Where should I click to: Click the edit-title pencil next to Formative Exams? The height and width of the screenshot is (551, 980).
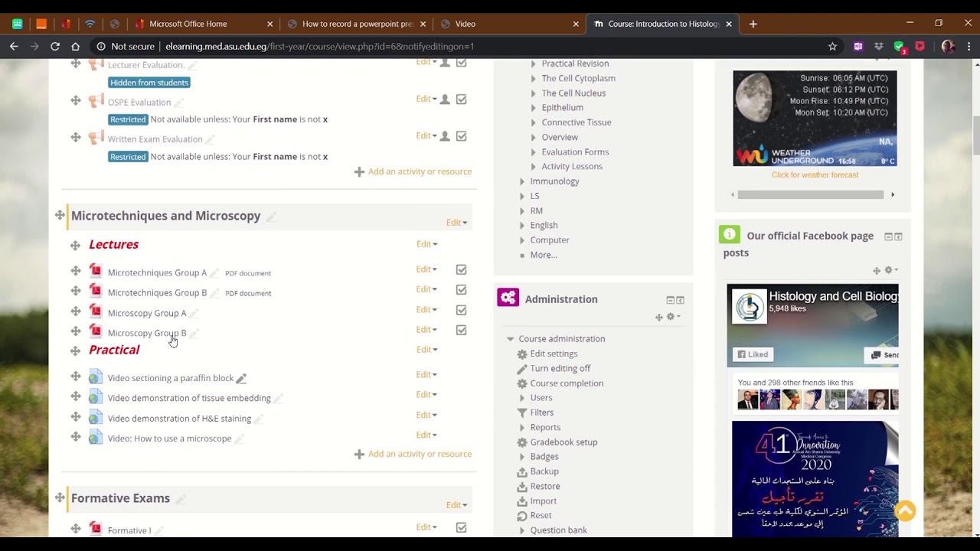(x=181, y=499)
